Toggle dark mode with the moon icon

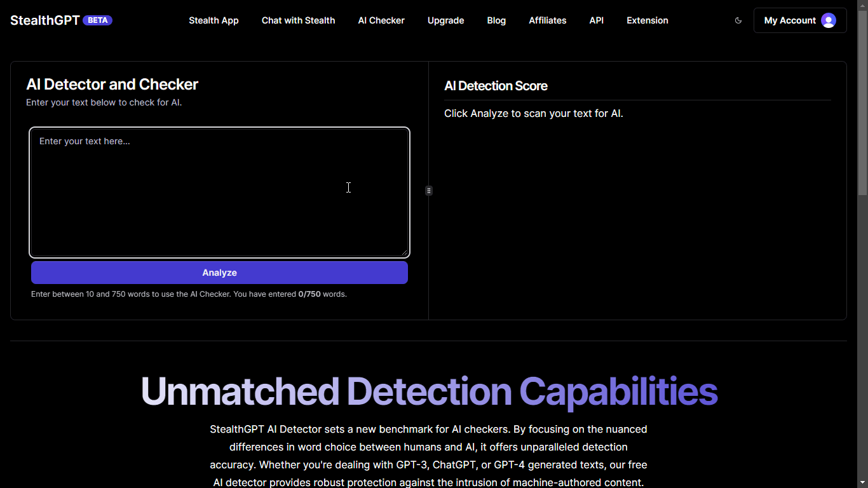point(738,20)
